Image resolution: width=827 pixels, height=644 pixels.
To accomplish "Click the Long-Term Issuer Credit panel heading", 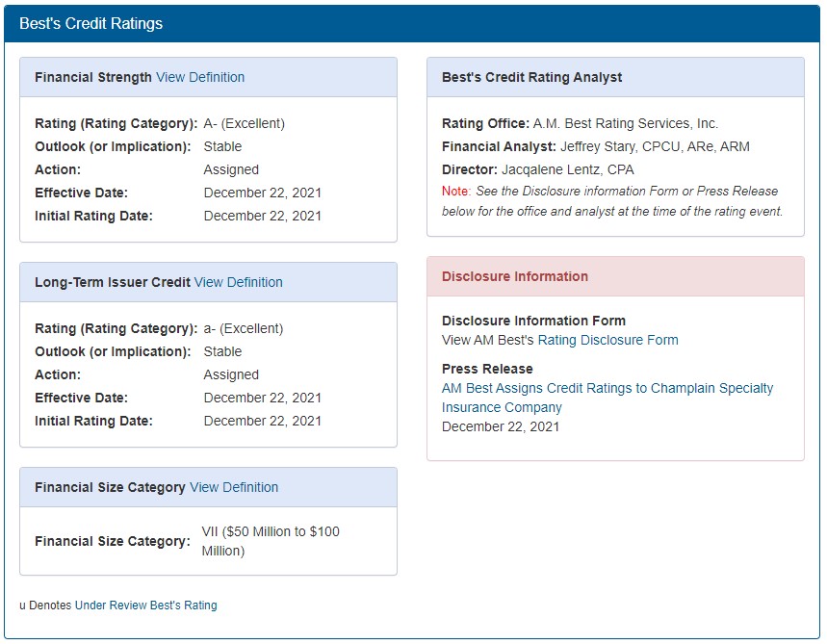I will point(113,282).
